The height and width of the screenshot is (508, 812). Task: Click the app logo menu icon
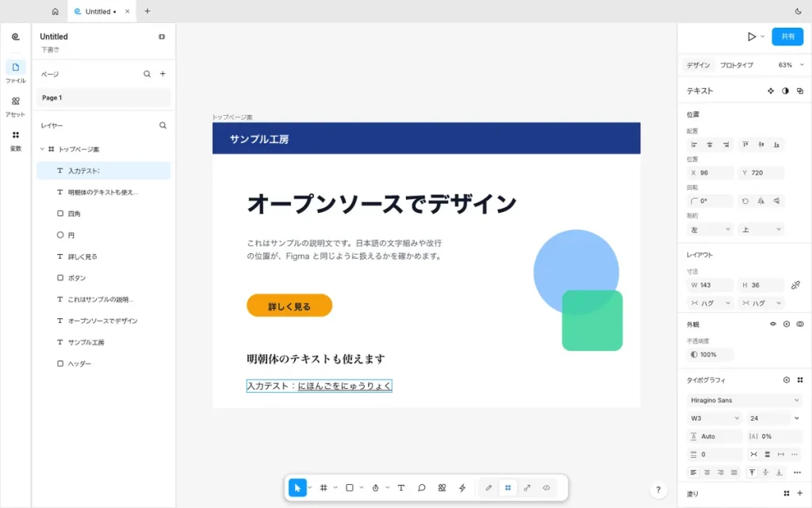pos(16,37)
